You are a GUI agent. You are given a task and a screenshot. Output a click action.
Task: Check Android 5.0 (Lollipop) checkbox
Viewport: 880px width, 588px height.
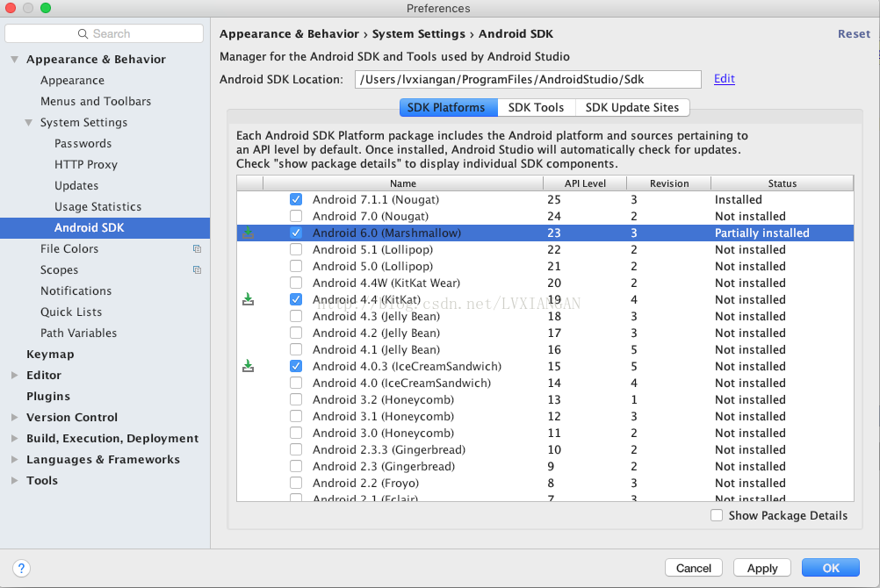296,266
